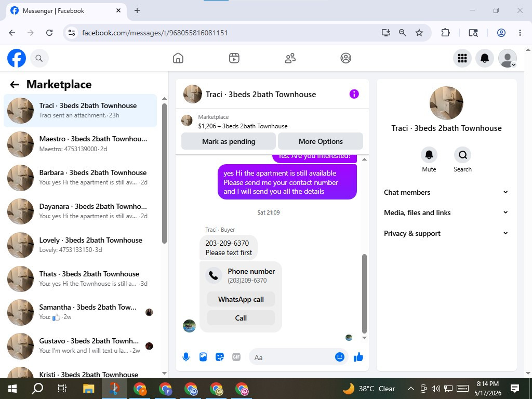532x399 pixels.
Task: Open Windows notification center
Action: point(515,389)
